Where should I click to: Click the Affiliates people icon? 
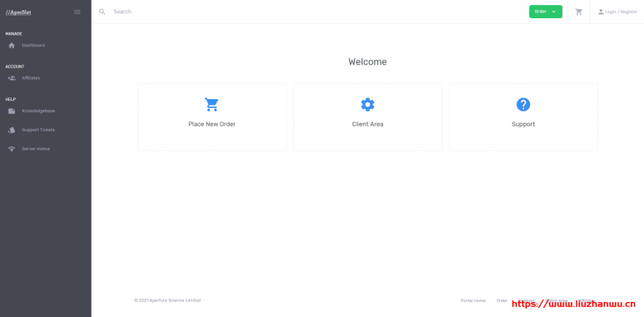point(12,78)
